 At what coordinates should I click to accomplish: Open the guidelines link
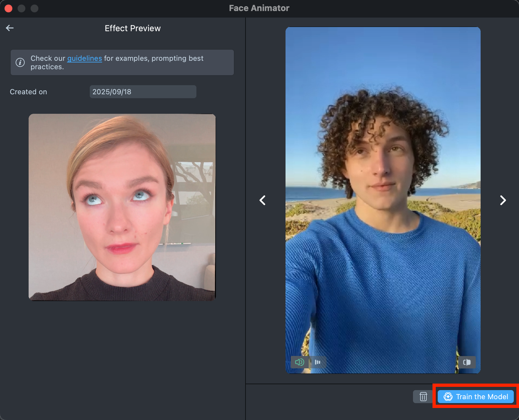[x=84, y=59]
